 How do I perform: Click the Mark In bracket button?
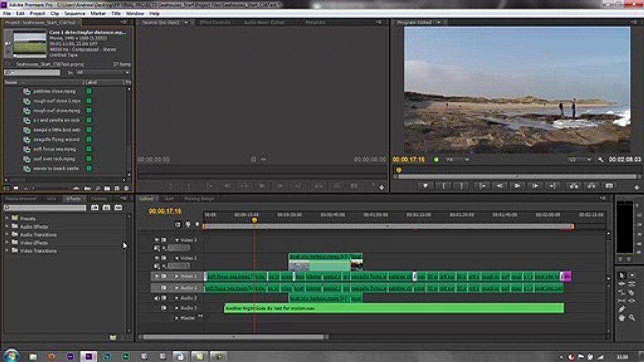[x=443, y=186]
